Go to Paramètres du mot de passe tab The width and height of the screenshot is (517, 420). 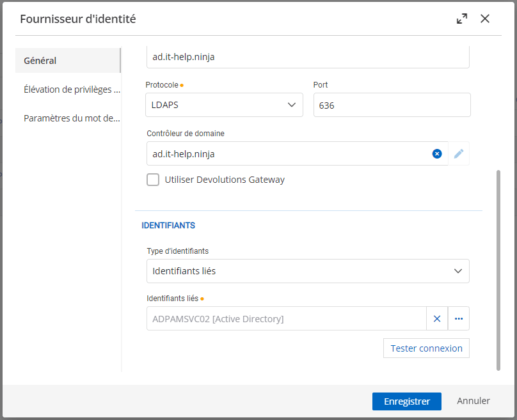coord(71,118)
